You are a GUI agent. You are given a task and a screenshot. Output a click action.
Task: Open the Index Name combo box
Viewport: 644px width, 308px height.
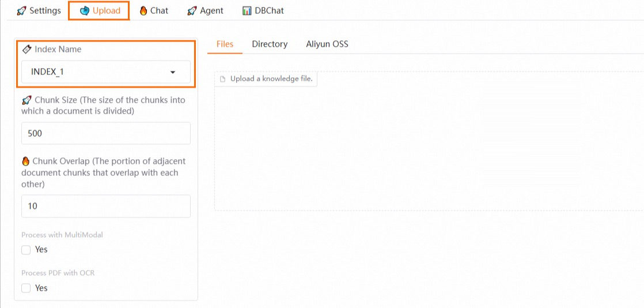[x=106, y=72]
